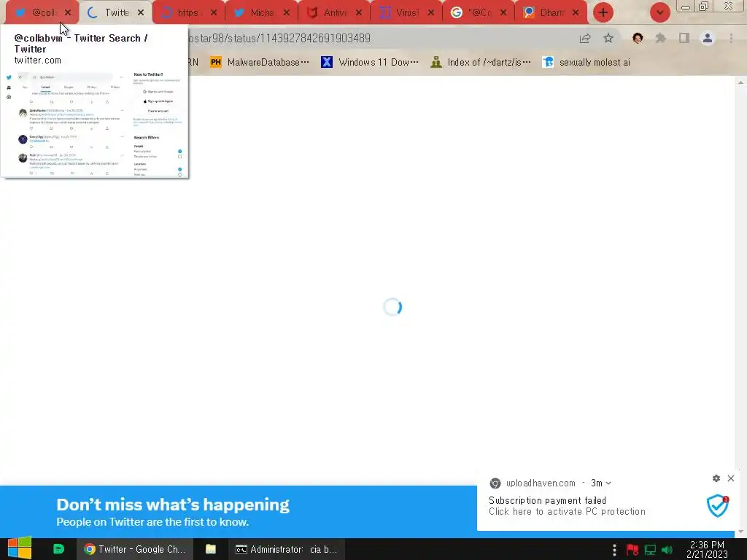
Task: Switch to the Dharma tab
Action: [546, 13]
